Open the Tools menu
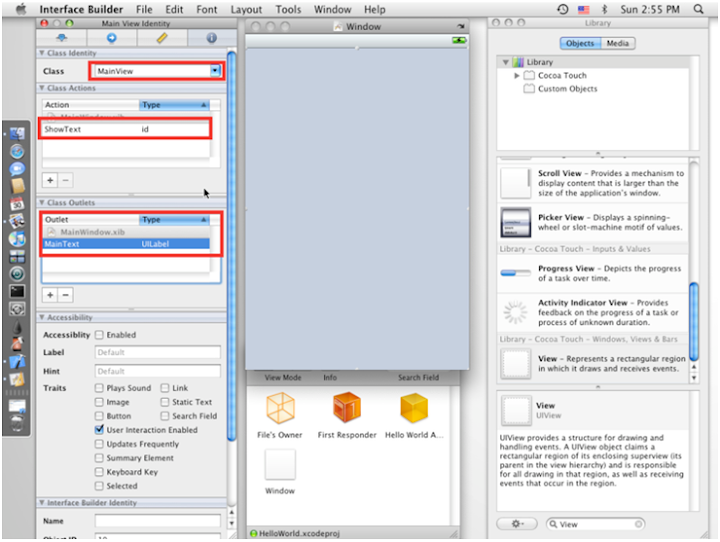This screenshot has width=720, height=542. click(x=288, y=9)
